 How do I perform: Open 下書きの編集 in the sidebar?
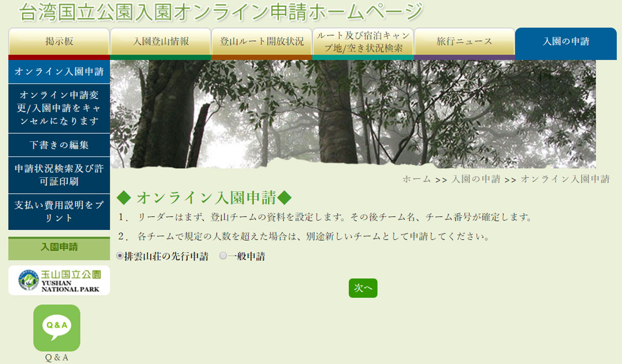tap(59, 145)
